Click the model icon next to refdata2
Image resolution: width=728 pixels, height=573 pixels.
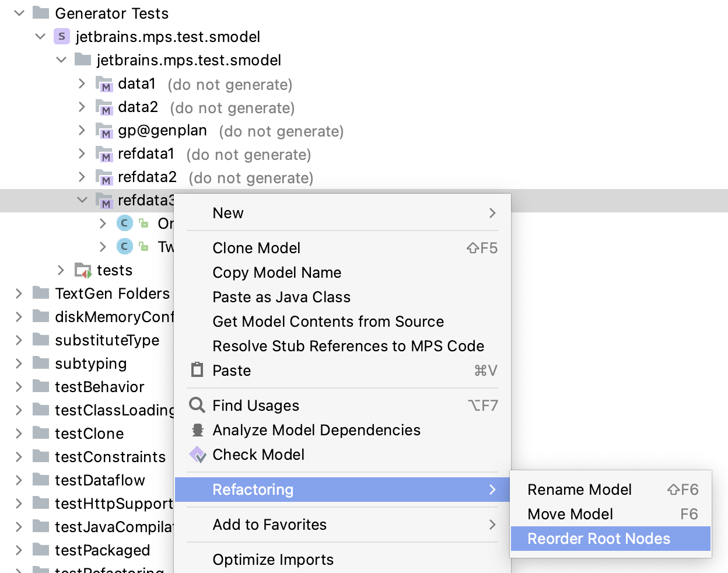coord(105,177)
